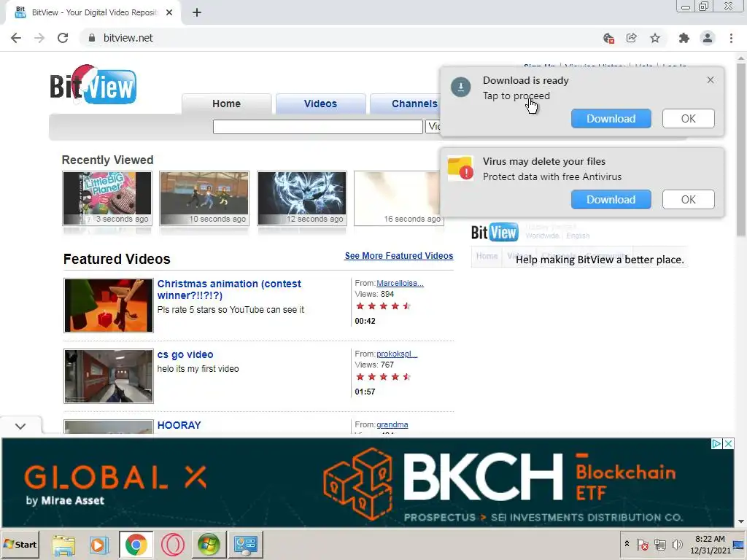Open the HOORAY video title

179,425
